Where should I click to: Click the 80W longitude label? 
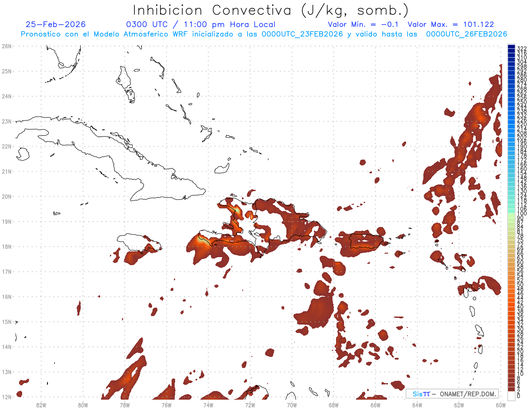83,404
